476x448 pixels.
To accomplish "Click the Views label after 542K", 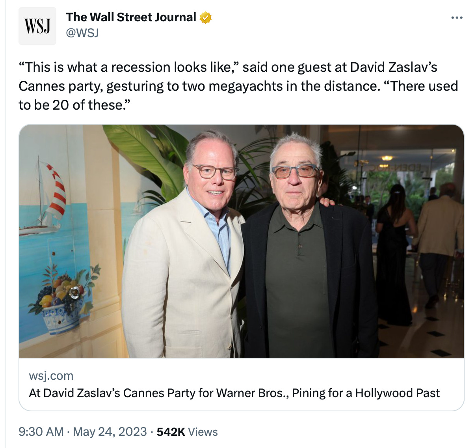I will tap(203, 432).
